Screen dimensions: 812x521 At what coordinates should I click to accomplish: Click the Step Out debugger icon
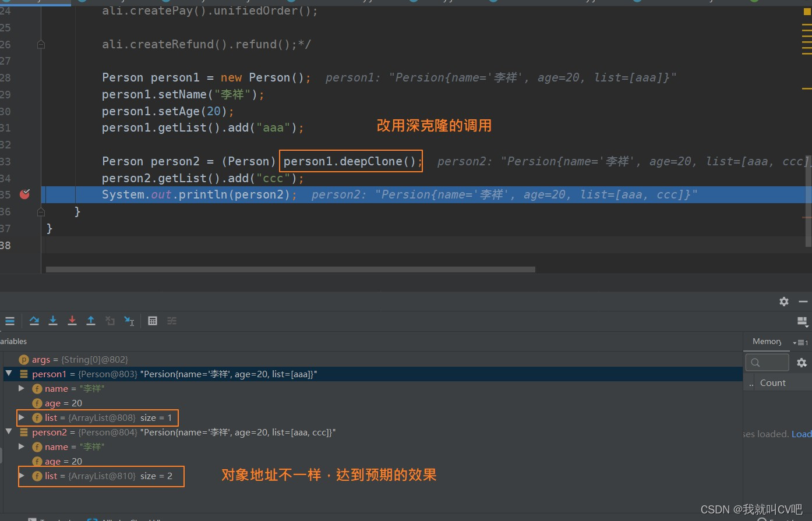91,321
